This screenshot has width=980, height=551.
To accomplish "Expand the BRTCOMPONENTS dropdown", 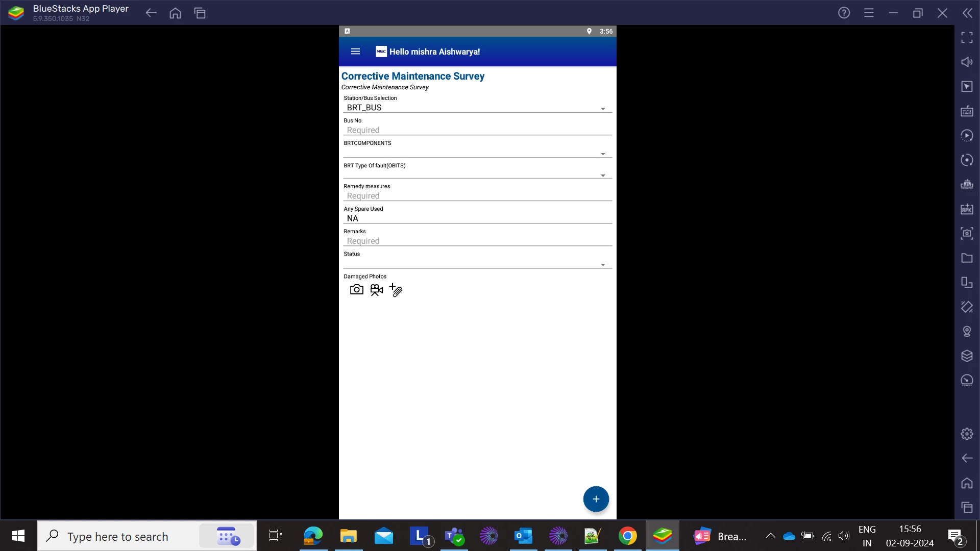I will click(477, 153).
